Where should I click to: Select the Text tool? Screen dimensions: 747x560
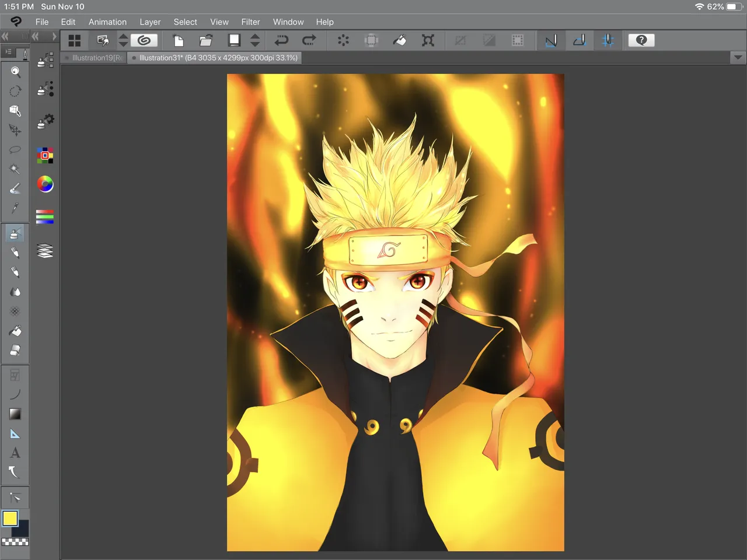(x=15, y=453)
